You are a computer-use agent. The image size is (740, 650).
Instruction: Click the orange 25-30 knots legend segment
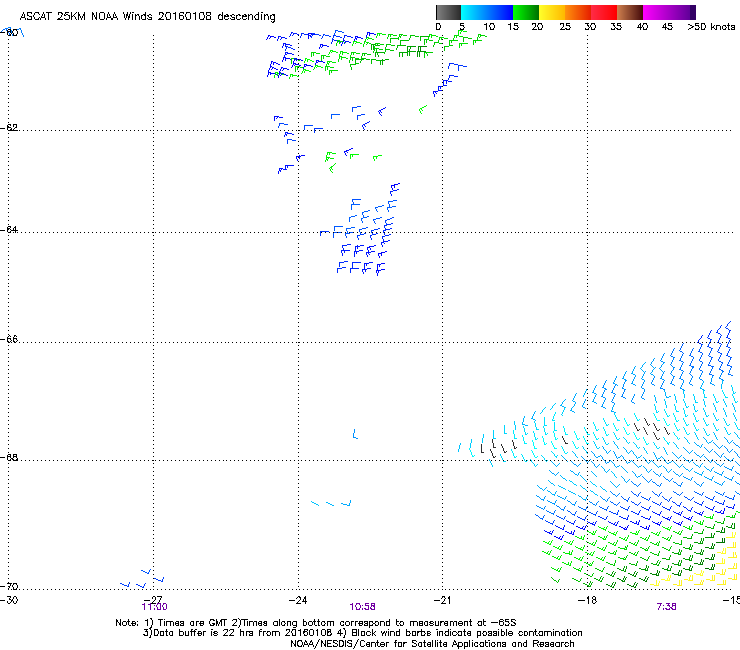click(578, 12)
